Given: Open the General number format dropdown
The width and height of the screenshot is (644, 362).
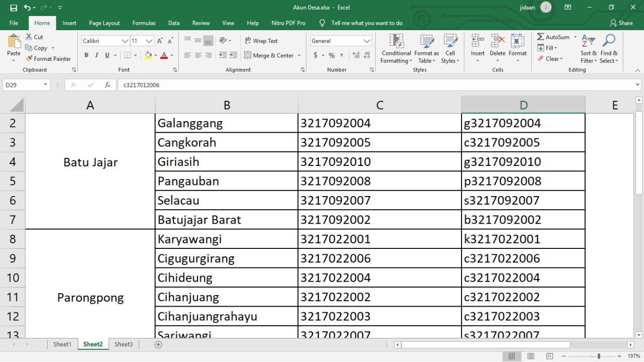Looking at the screenshot, I should [x=367, y=41].
